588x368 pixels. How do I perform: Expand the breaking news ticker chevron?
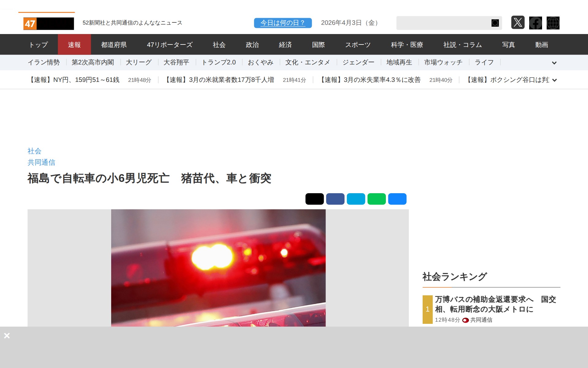tap(554, 80)
